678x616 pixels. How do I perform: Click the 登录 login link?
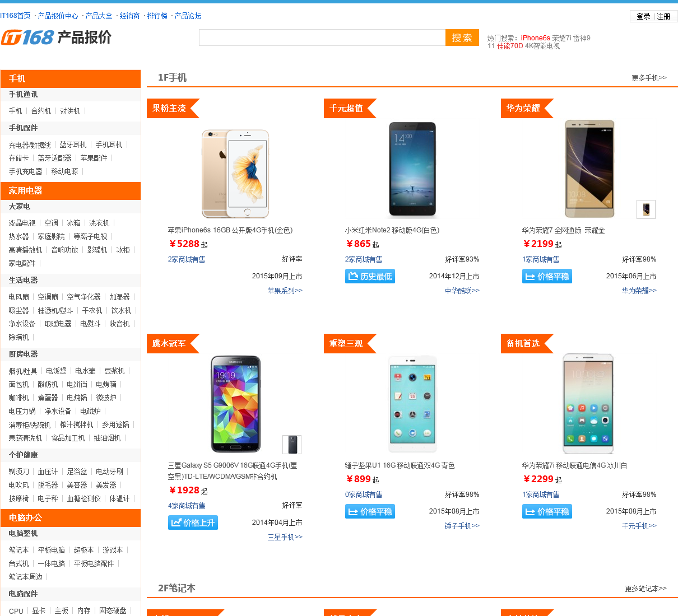pyautogui.click(x=643, y=16)
